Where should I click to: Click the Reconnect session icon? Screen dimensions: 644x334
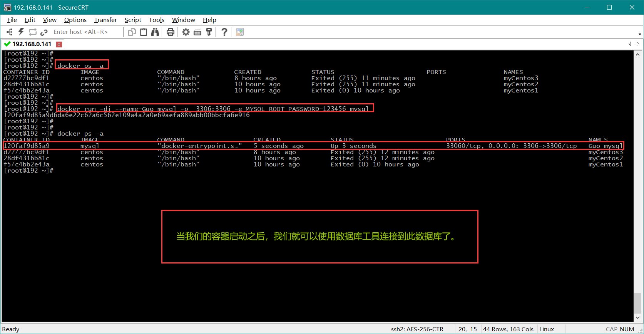click(33, 32)
